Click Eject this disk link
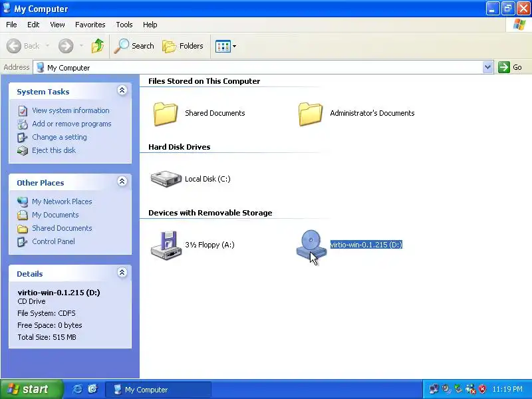532x399 pixels. coord(54,150)
